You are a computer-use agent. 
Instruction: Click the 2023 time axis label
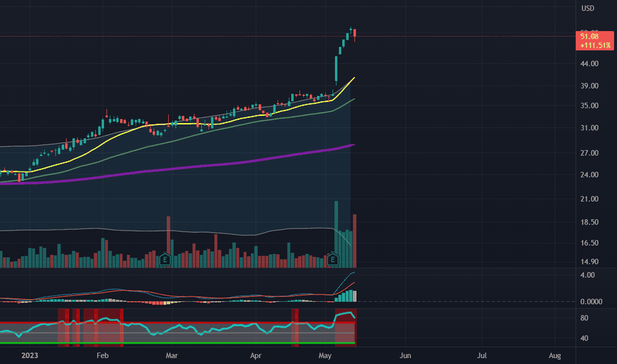click(30, 355)
